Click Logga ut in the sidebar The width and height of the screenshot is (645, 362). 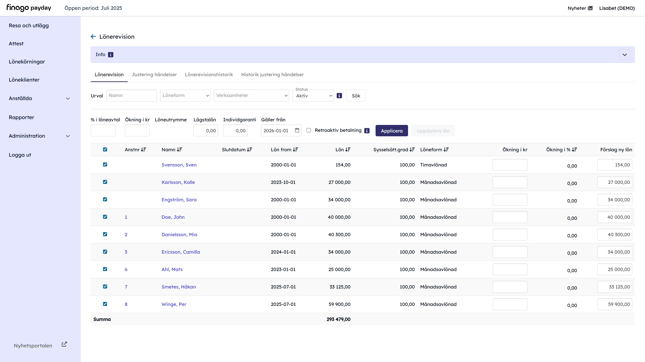coord(20,155)
